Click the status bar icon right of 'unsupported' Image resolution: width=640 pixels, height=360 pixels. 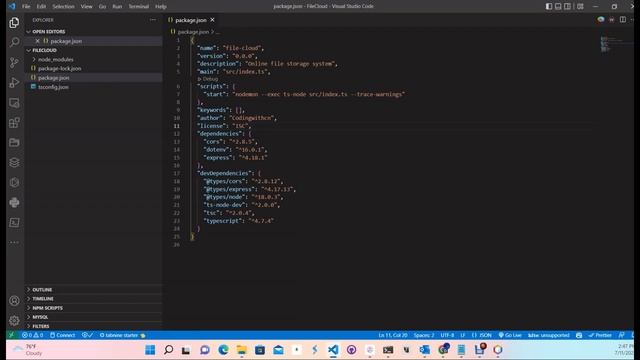tap(579, 335)
